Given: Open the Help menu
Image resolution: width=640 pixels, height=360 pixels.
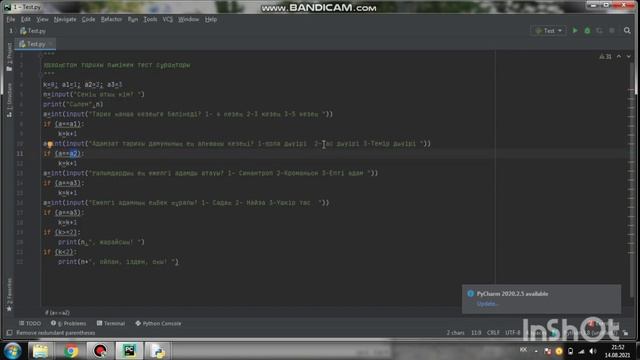Looking at the screenshot, I should tap(211, 19).
